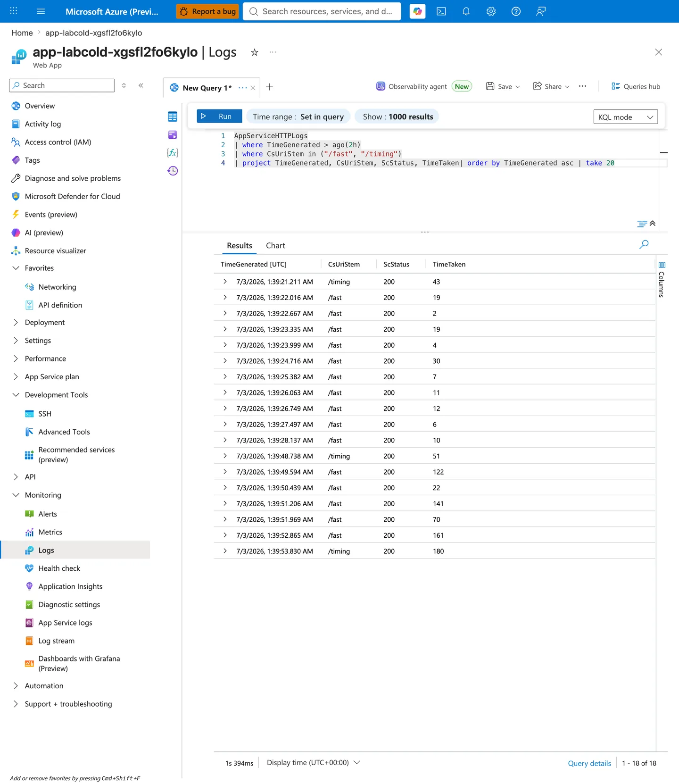
Task: Open the saved queries pane icon
Action: pos(173,135)
